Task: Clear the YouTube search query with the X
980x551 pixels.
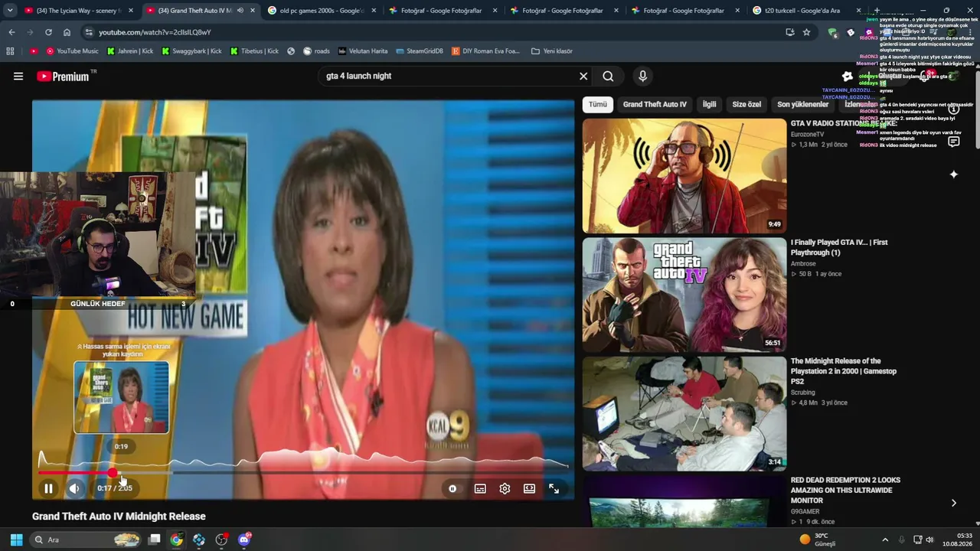Action: coord(583,76)
